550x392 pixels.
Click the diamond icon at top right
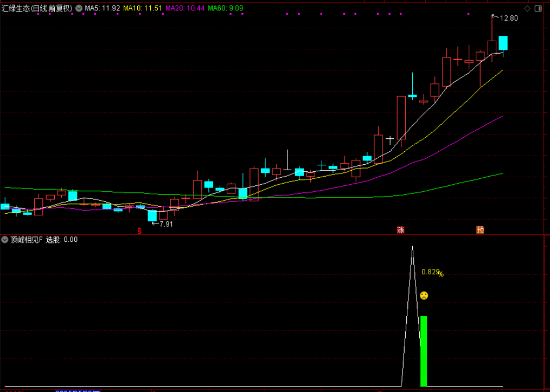pos(528,8)
